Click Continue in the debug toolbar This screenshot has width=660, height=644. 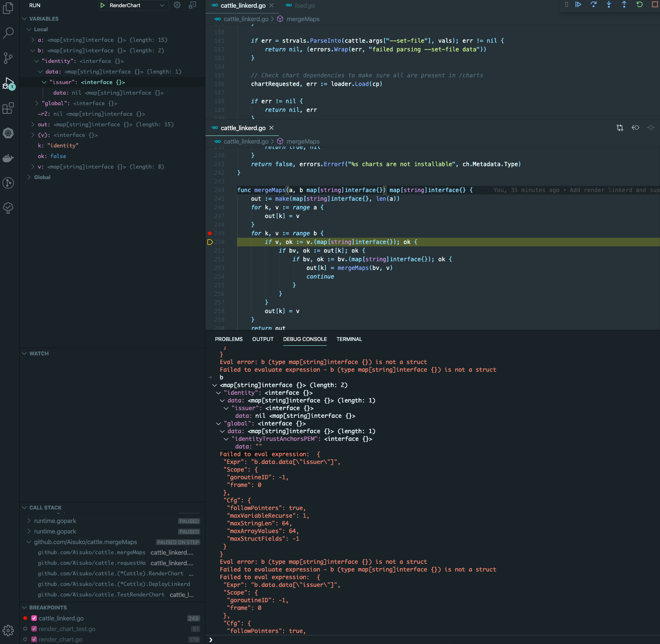(x=578, y=4)
